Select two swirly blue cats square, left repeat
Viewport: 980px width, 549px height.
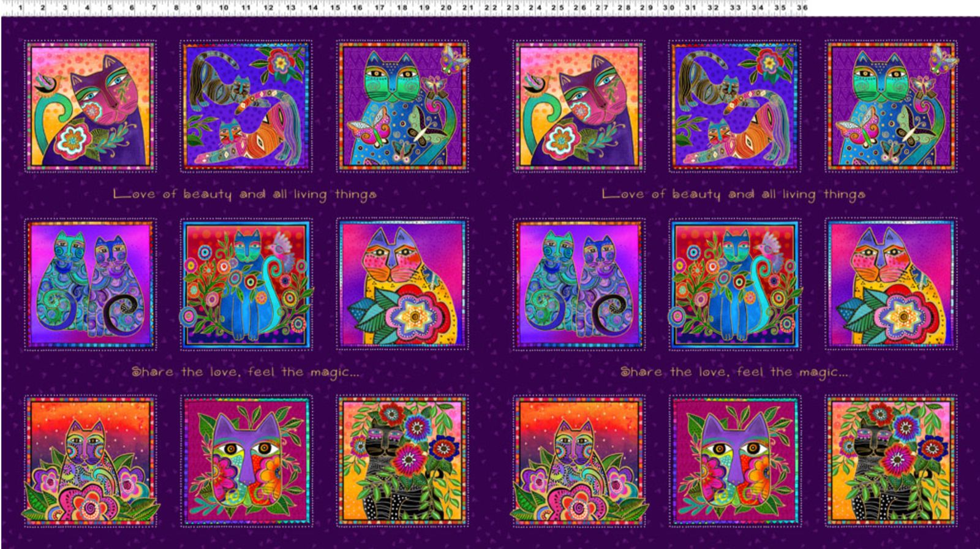tap(90, 284)
